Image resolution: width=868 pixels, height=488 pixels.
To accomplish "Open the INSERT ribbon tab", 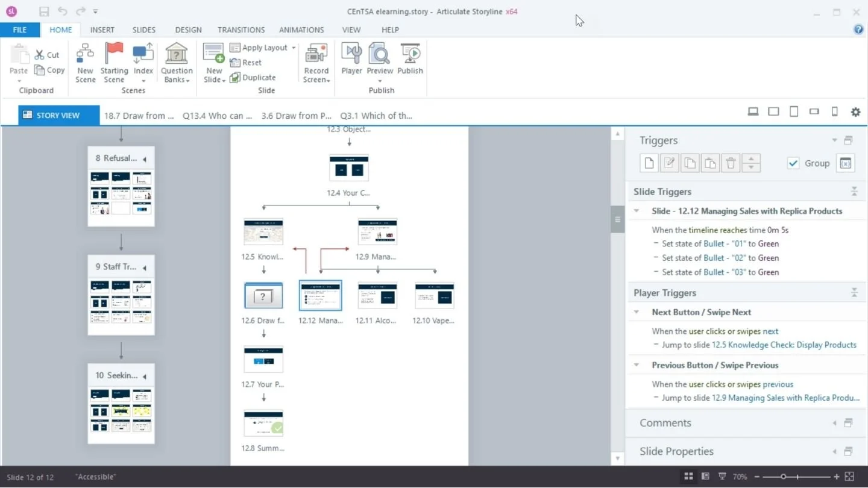I will (x=102, y=30).
